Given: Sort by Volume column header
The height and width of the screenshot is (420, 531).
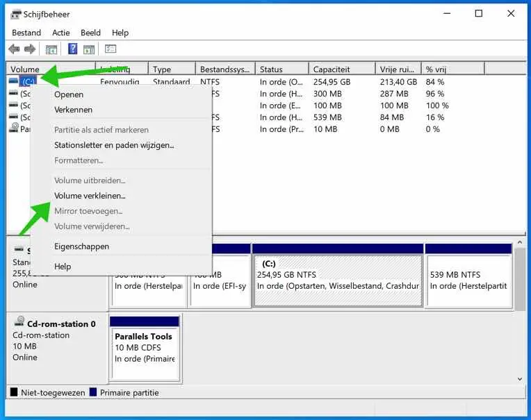Looking at the screenshot, I should [x=51, y=69].
